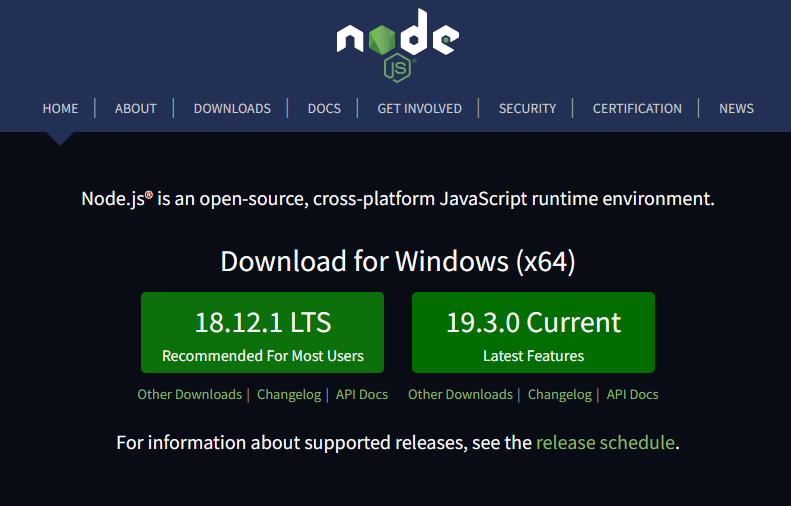Image resolution: width=791 pixels, height=506 pixels.
Task: Click the 'Download for Windows (x64)' heading
Action: 398,261
